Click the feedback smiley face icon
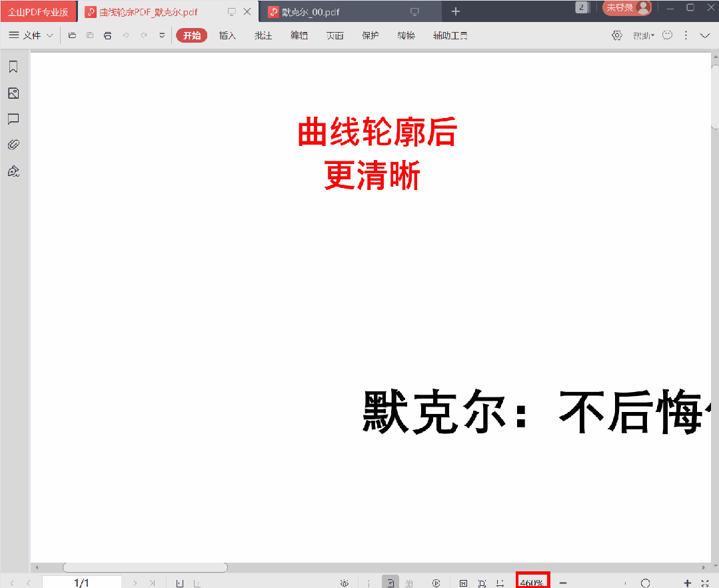The width and height of the screenshot is (719, 588). click(667, 35)
